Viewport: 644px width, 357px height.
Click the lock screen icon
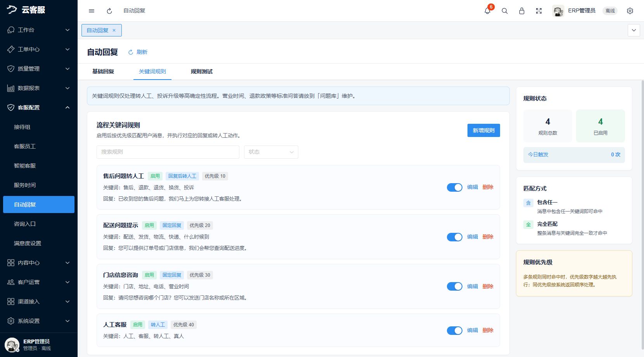(x=522, y=11)
